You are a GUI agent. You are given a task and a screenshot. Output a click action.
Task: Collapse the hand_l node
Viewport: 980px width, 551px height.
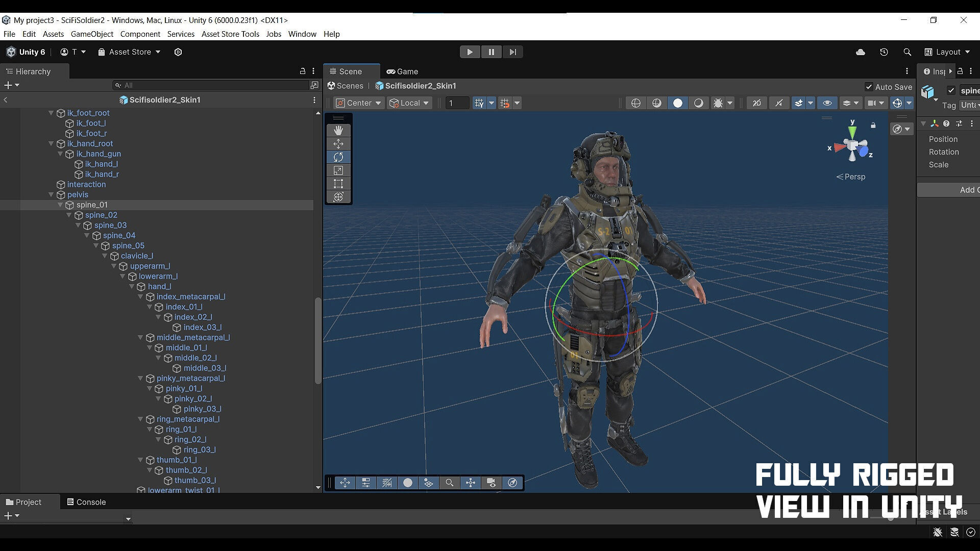pos(132,287)
